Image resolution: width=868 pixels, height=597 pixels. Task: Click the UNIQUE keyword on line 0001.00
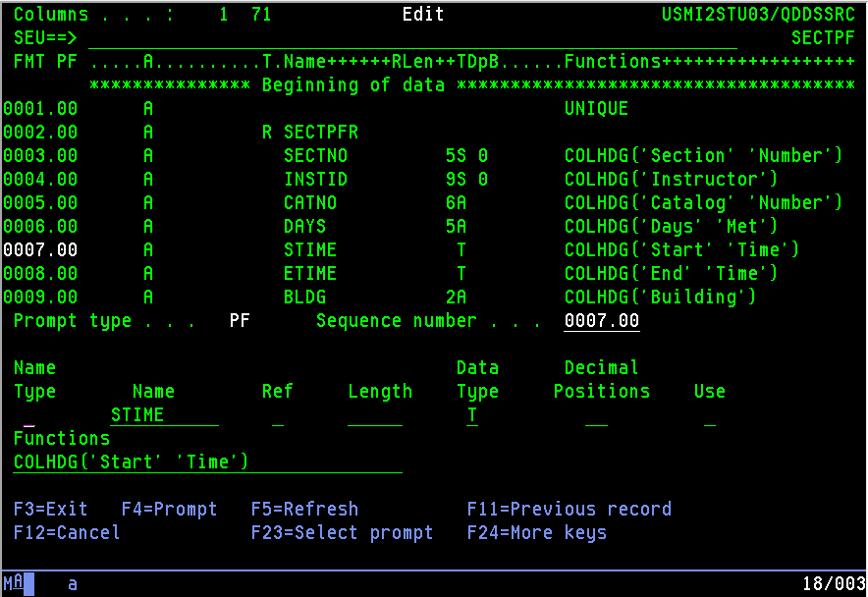pos(595,108)
